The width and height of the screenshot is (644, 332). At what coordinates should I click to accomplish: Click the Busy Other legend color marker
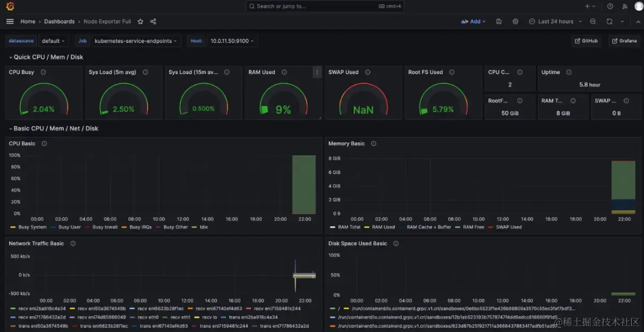(158, 227)
